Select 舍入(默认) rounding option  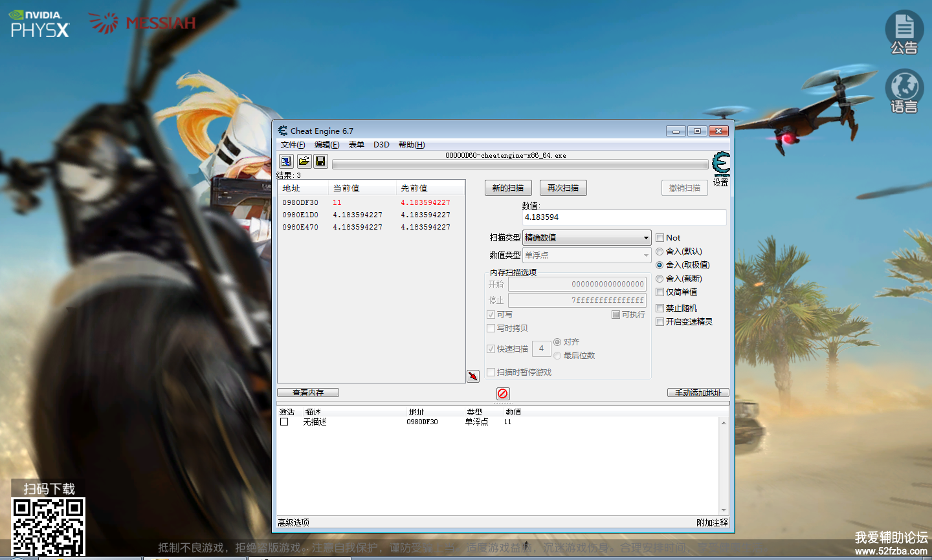click(660, 252)
